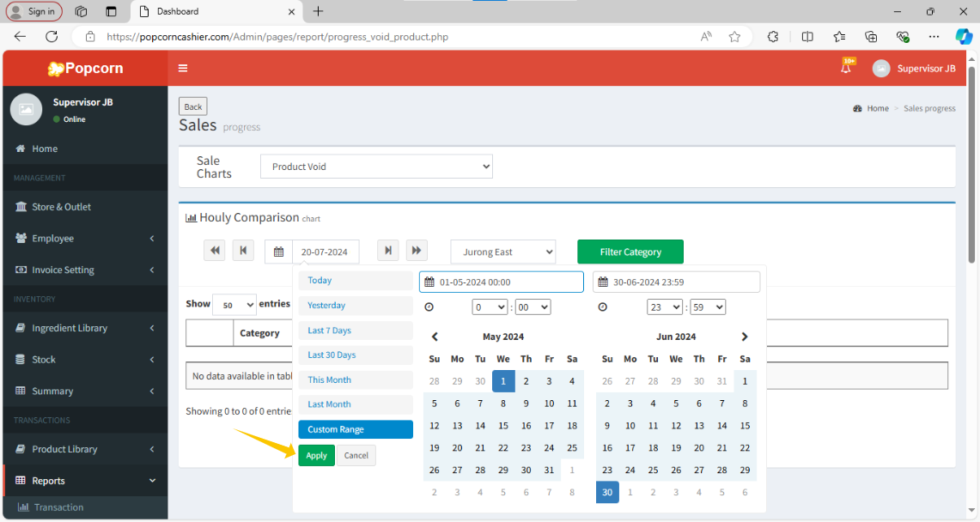The image size is (980, 522).
Task: Open Jurong East outlet dropdown
Action: click(x=503, y=252)
